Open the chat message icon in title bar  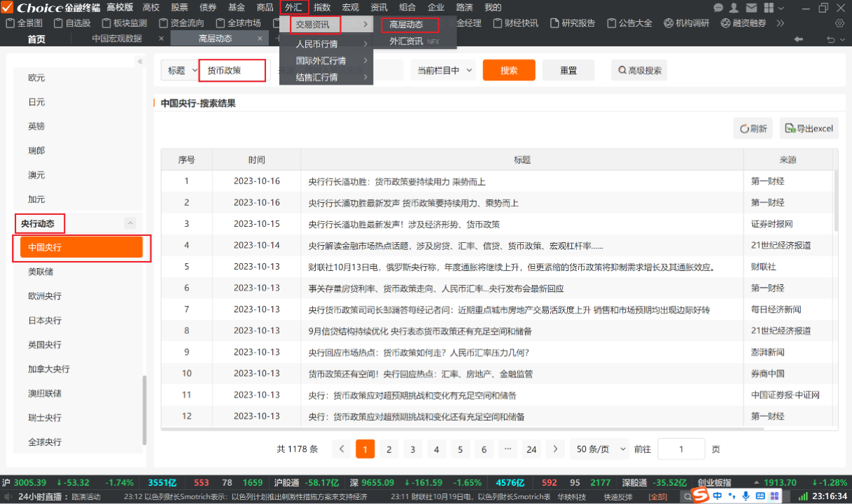718,8
